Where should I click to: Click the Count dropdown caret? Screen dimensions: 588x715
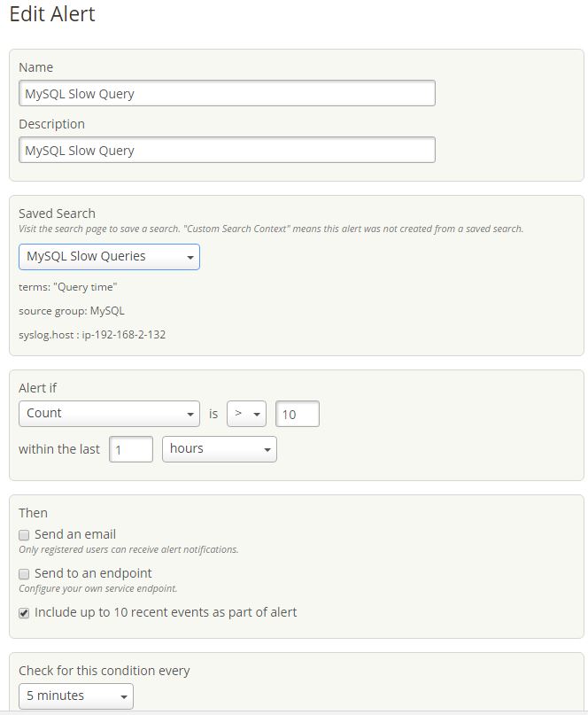(x=191, y=413)
